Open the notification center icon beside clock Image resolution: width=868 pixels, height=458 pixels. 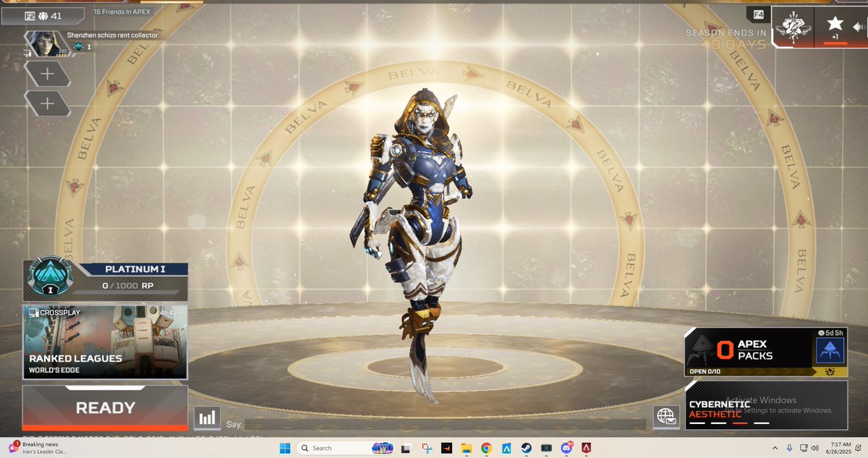859,448
